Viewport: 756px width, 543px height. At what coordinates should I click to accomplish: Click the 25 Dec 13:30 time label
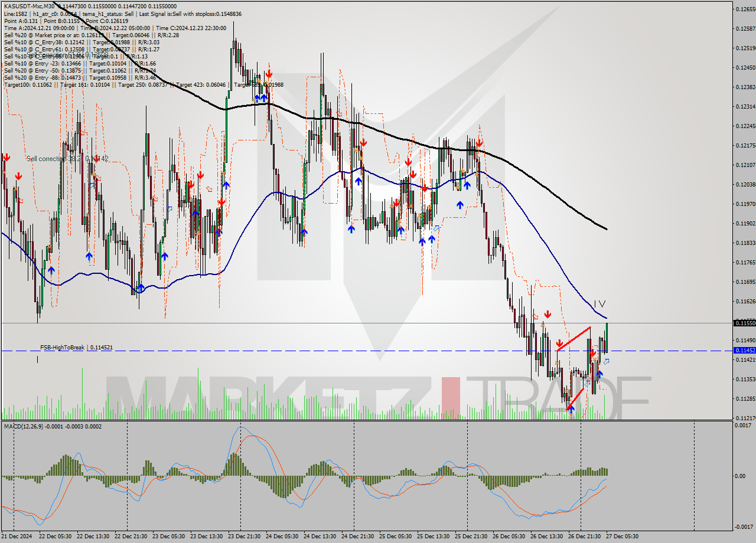[433, 537]
